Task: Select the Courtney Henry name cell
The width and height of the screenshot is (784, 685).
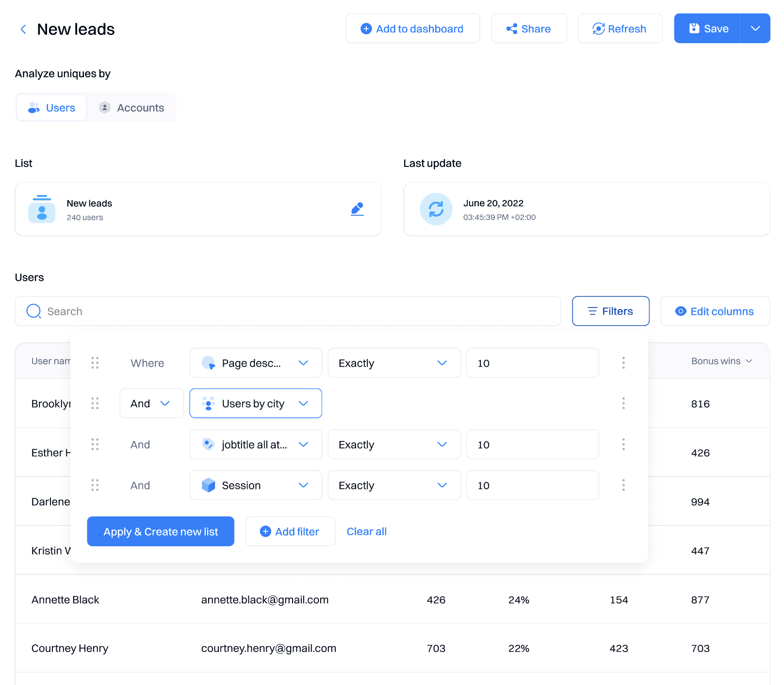Action: tap(70, 648)
